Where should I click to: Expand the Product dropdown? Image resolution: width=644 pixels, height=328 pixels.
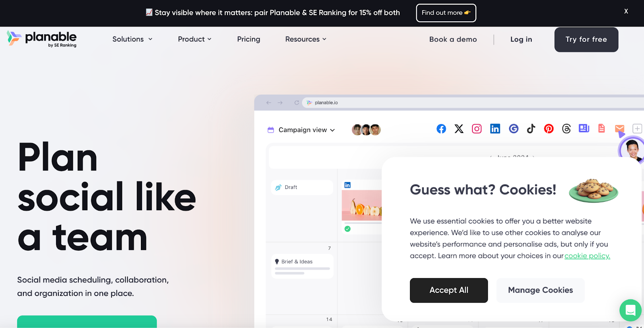click(195, 39)
